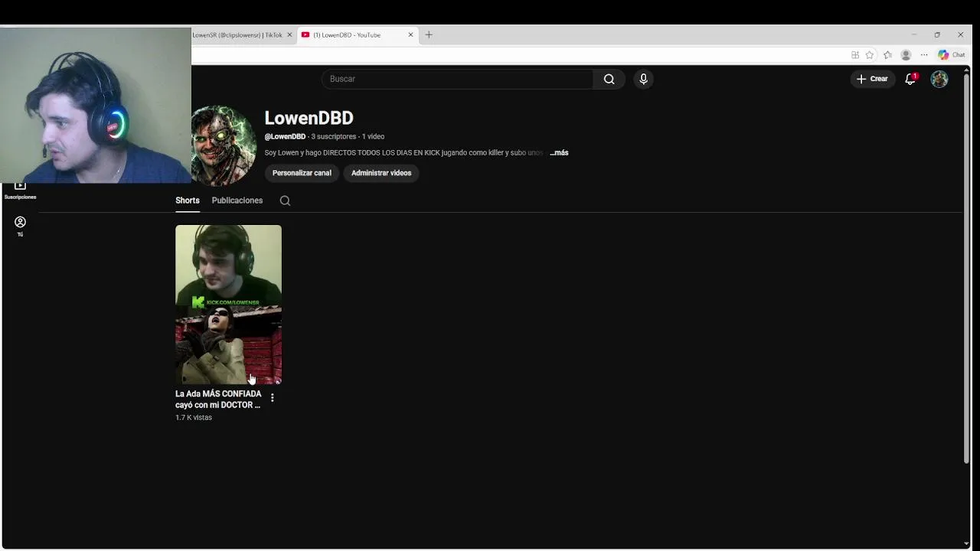Expand channel description with …más
The height and width of the screenshot is (551, 980).
tap(559, 153)
